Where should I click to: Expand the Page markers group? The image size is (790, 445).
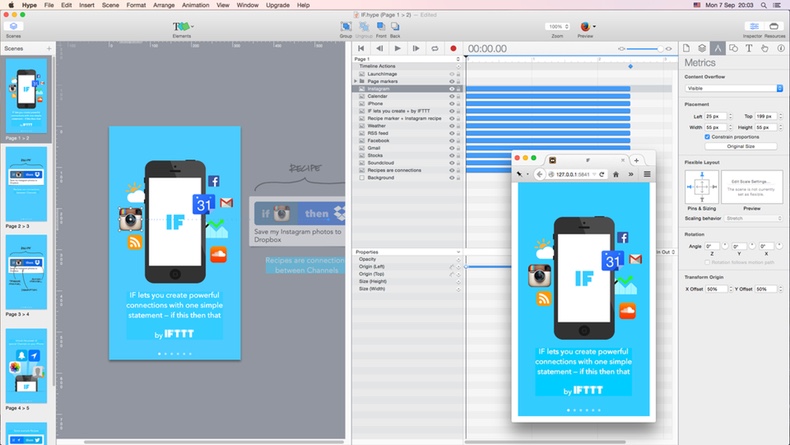pyautogui.click(x=355, y=81)
